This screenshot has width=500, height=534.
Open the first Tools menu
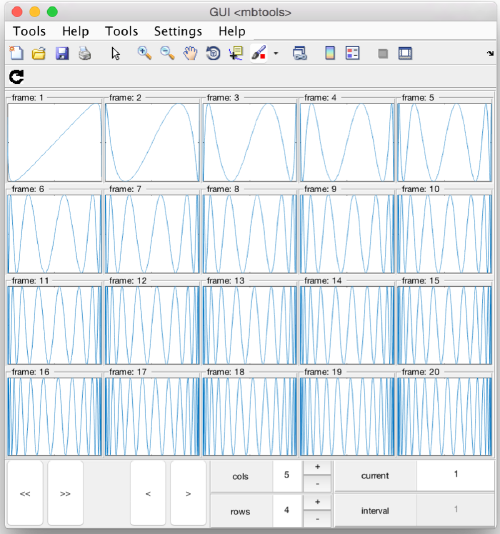point(29,31)
